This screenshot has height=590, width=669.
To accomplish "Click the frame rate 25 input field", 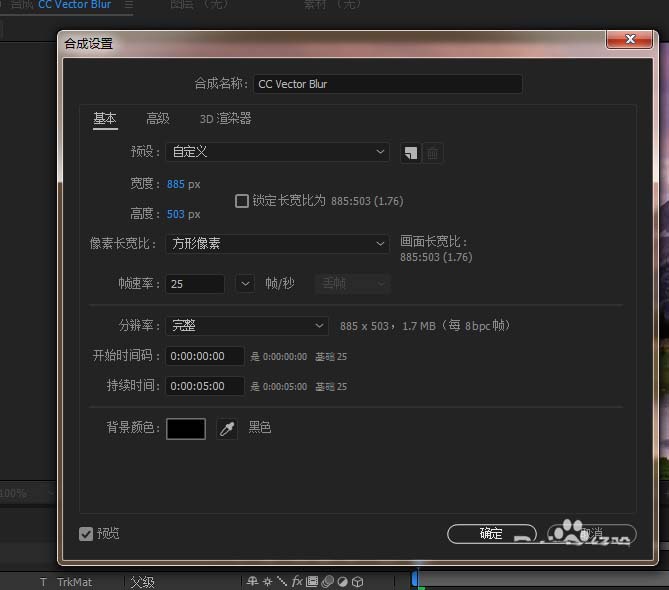I will [195, 284].
